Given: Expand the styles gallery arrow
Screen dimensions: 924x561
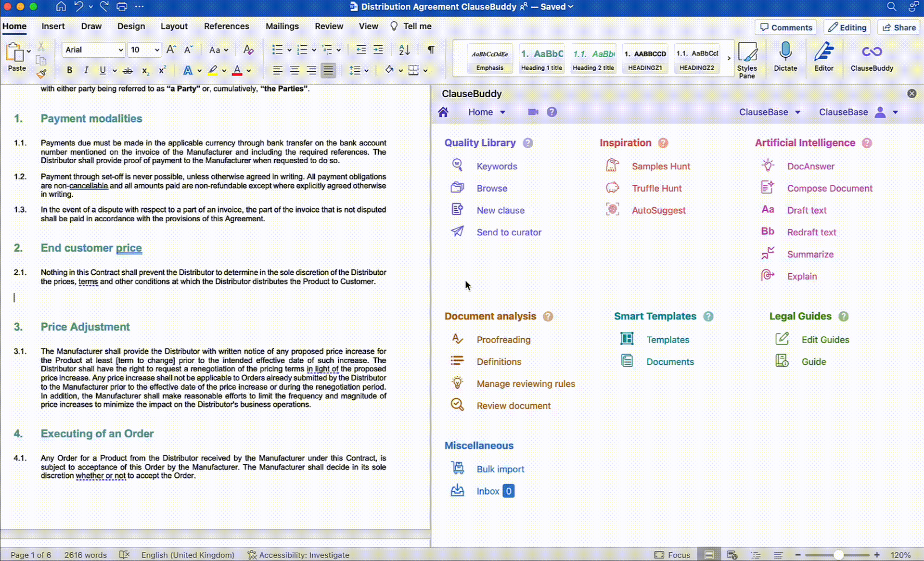Looking at the screenshot, I should tap(729, 58).
